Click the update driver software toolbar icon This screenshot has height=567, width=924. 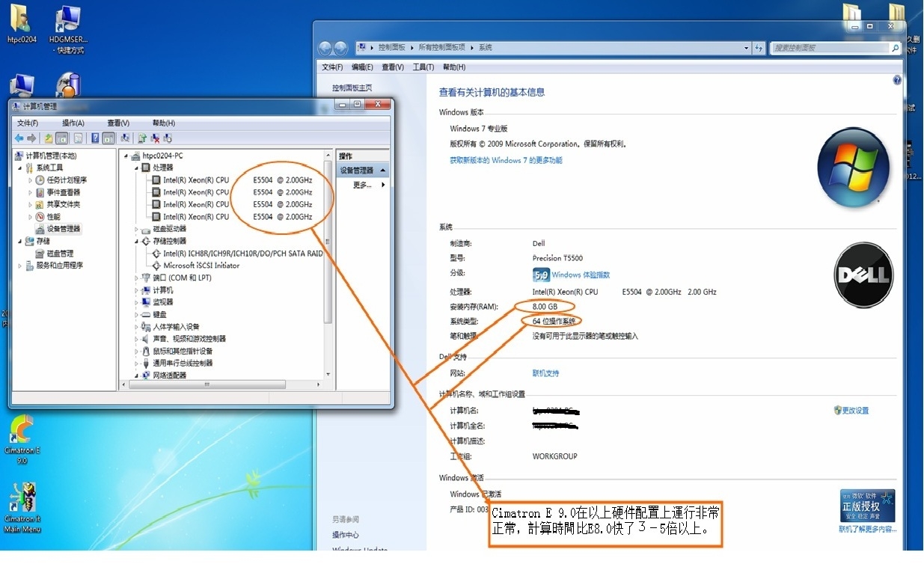point(142,138)
